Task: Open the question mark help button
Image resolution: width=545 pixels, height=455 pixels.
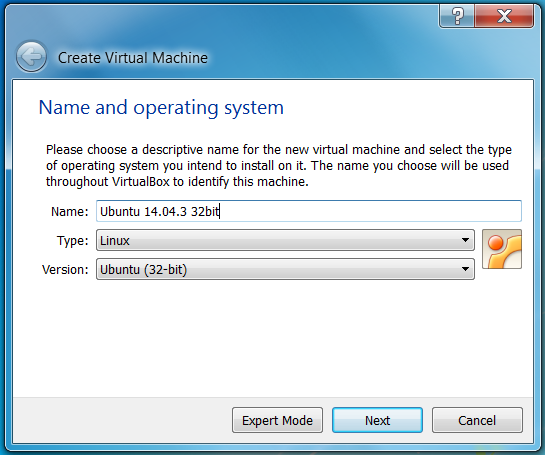Action: 457,16
